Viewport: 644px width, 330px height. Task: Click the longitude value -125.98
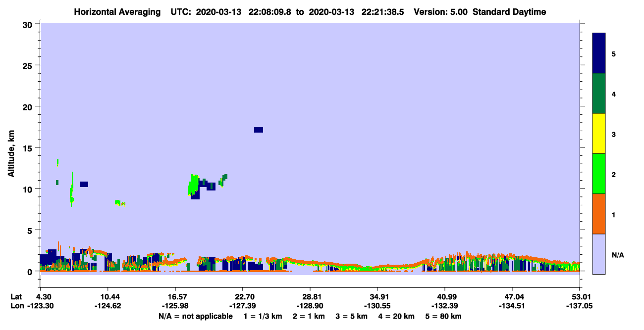click(x=175, y=306)
